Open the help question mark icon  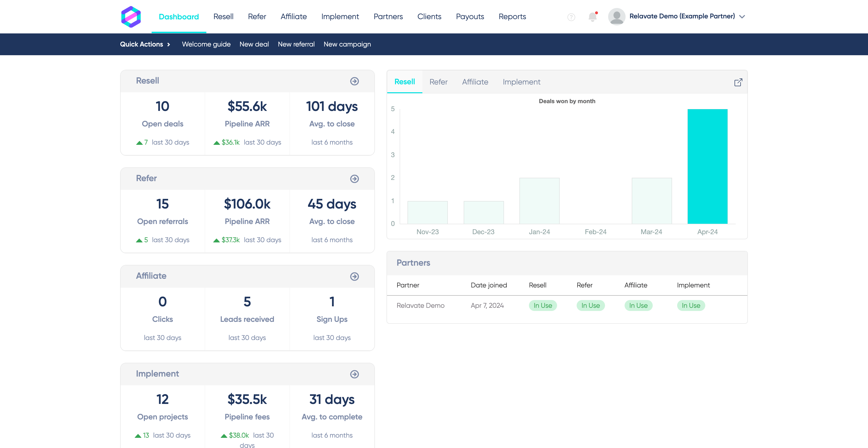[571, 17]
